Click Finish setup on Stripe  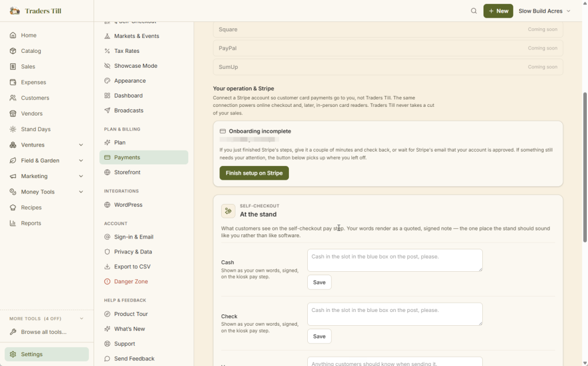click(254, 173)
